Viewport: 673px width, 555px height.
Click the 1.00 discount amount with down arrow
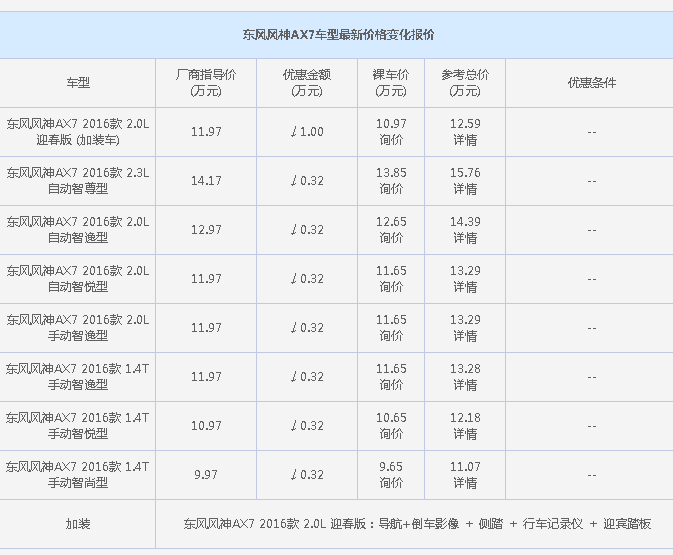[x=307, y=132]
